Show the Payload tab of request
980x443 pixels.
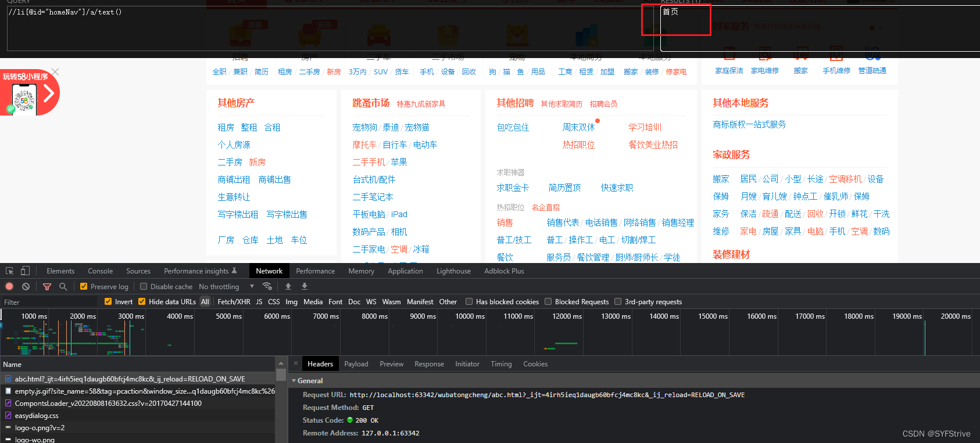[x=356, y=363]
